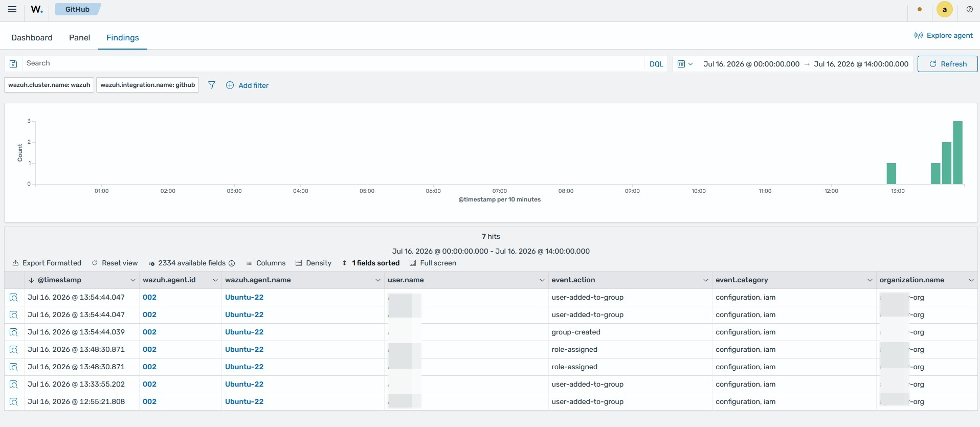Screen dimensions: 980x427
Task: Switch to the Dashboard tab
Action: point(32,37)
